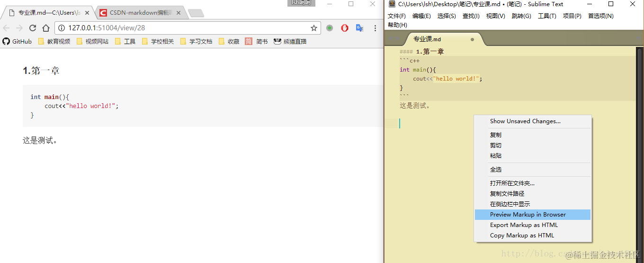Open 视图(V) menu in Sublime Text

point(495,16)
